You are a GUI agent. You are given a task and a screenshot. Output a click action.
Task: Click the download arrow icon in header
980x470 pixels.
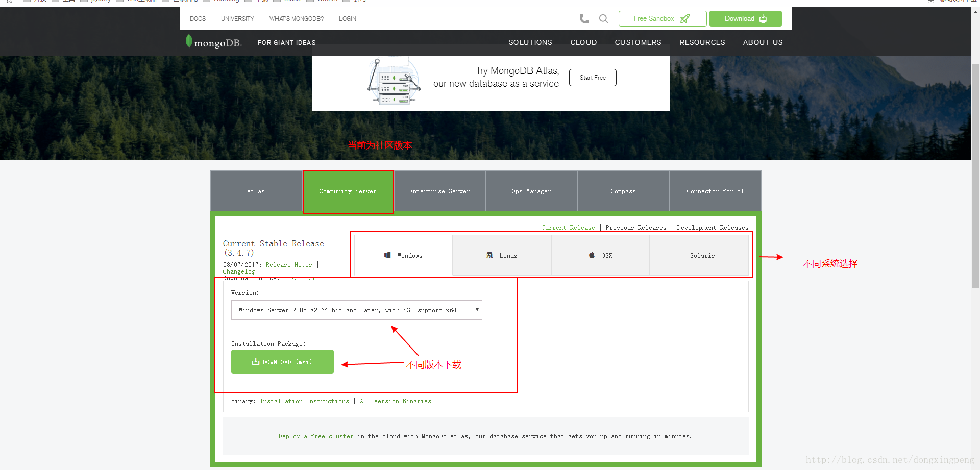click(763, 19)
